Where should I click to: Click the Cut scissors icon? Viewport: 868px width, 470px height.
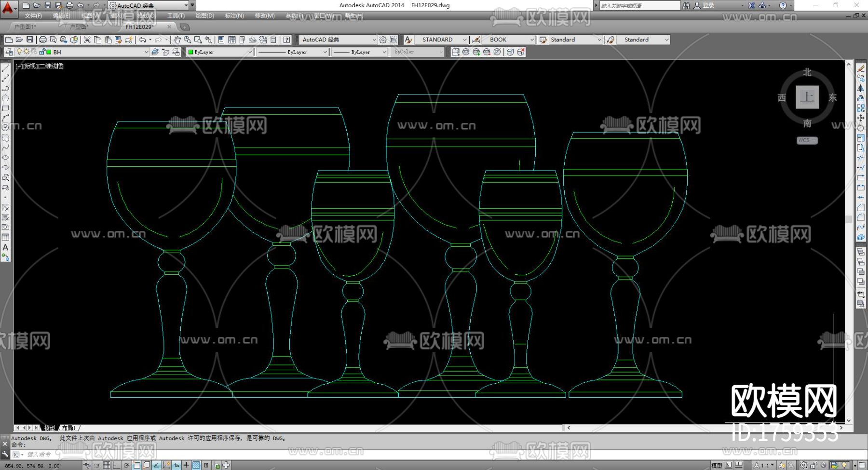pyautogui.click(x=87, y=40)
